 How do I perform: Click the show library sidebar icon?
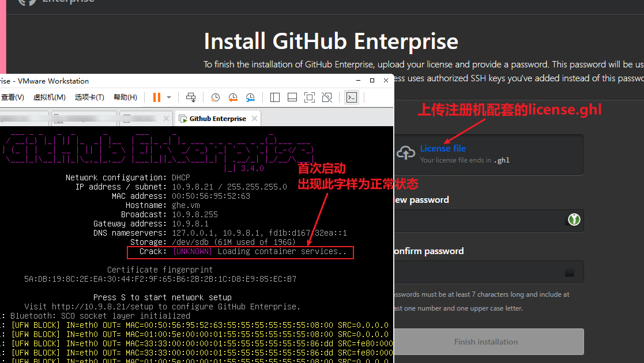point(274,97)
